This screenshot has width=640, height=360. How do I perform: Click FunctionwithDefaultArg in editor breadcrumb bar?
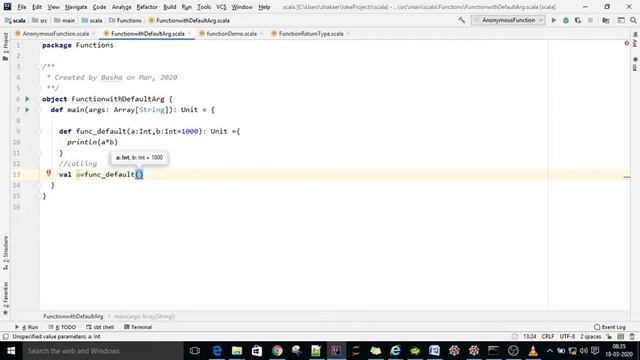coord(73,316)
